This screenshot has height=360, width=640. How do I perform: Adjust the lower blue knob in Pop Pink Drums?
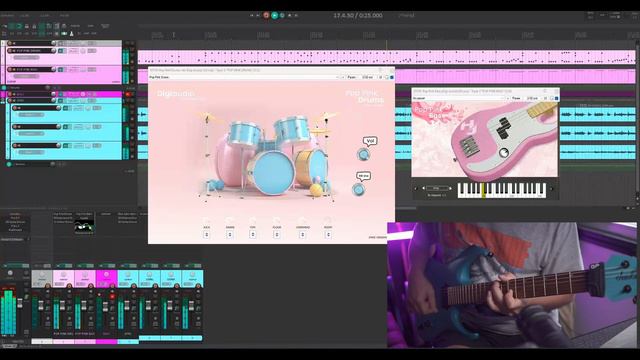point(358,190)
